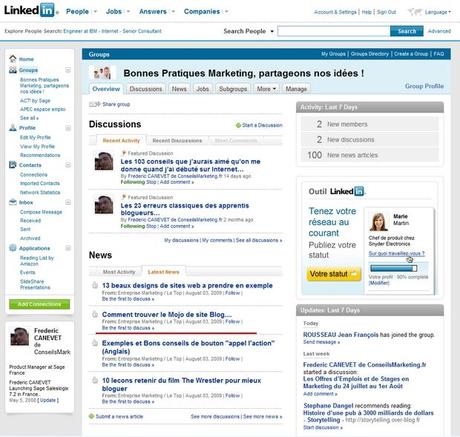
Task: Click the profile completion progress bar
Action: (x=394, y=268)
